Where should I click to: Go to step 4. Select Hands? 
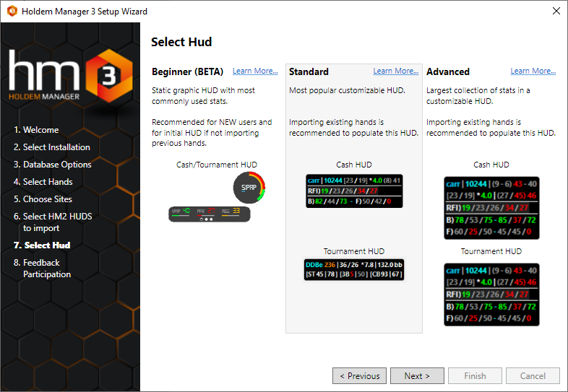[x=43, y=182]
